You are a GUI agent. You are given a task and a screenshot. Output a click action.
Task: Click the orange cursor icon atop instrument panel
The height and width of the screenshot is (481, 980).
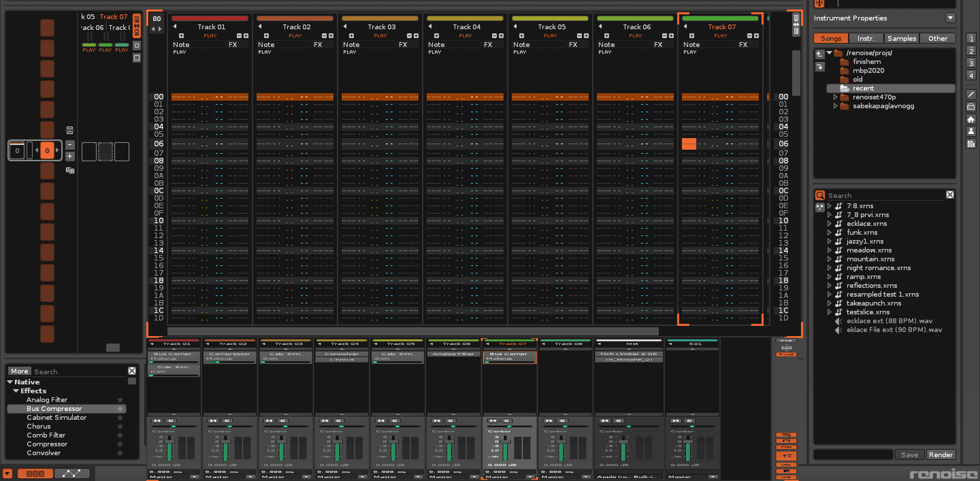click(819, 3)
